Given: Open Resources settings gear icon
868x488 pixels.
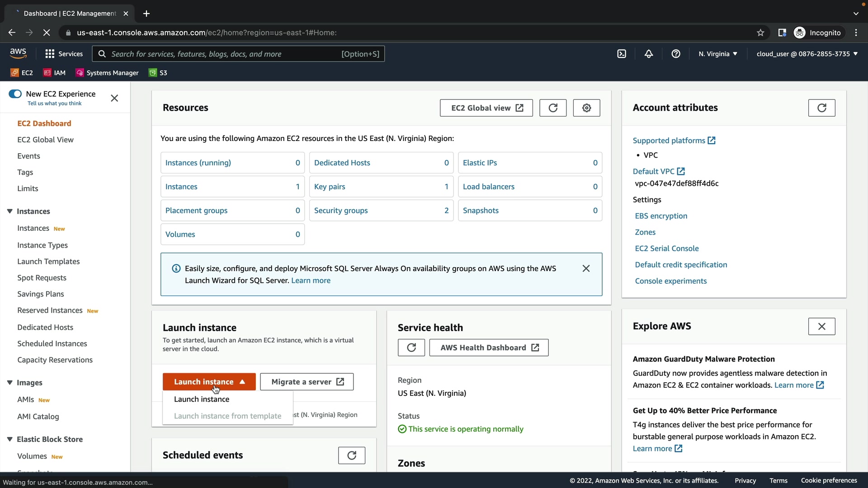Looking at the screenshot, I should point(586,108).
